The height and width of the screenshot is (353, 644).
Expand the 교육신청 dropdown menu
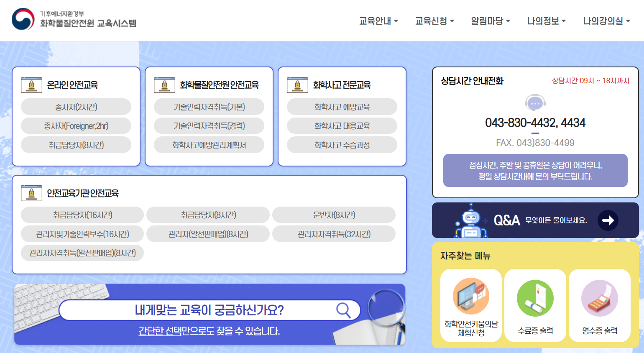coord(434,21)
